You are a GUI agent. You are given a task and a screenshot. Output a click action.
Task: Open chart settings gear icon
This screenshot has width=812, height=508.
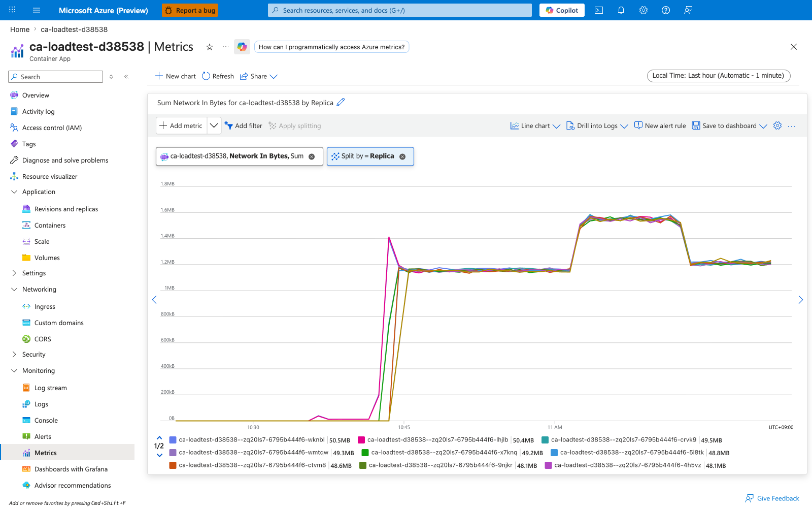[x=777, y=125]
